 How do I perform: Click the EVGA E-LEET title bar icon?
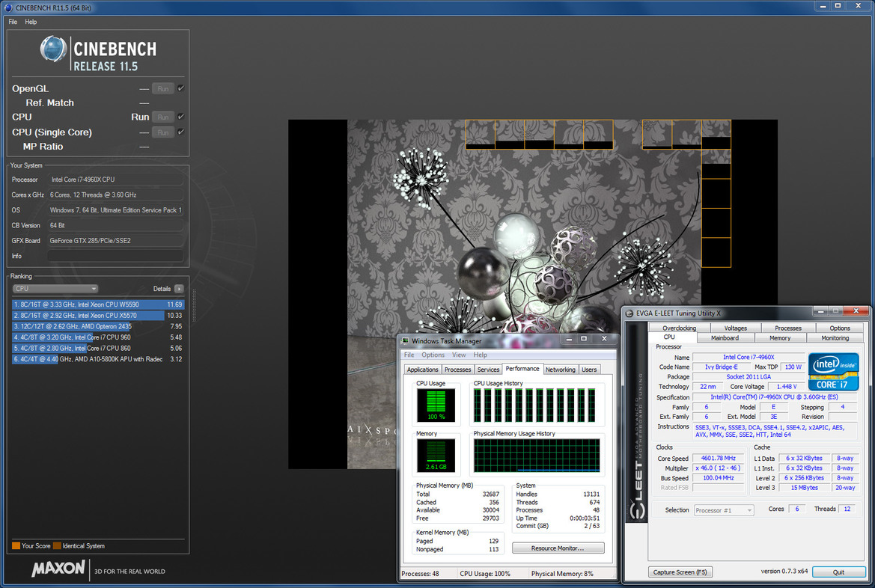(629, 313)
